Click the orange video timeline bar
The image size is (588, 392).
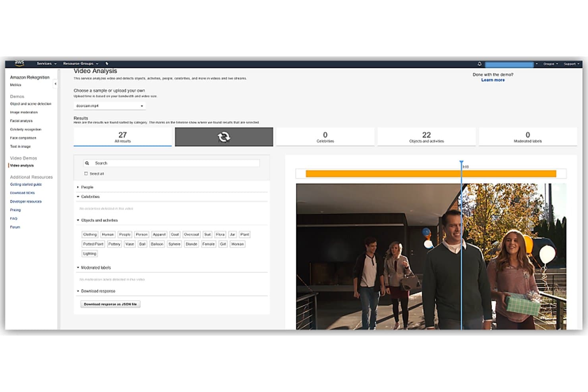pos(431,174)
